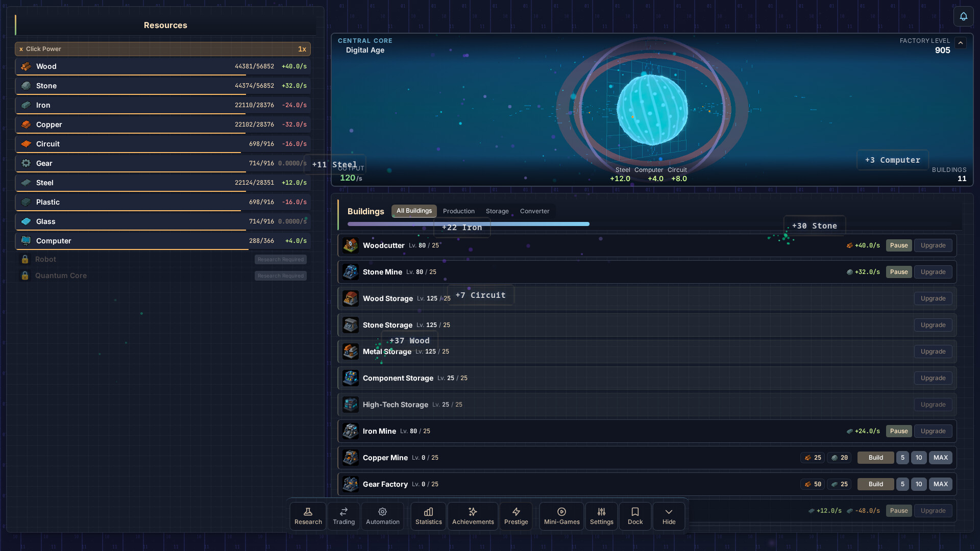
Task: Build 5 Copper Mine levels
Action: (x=902, y=458)
